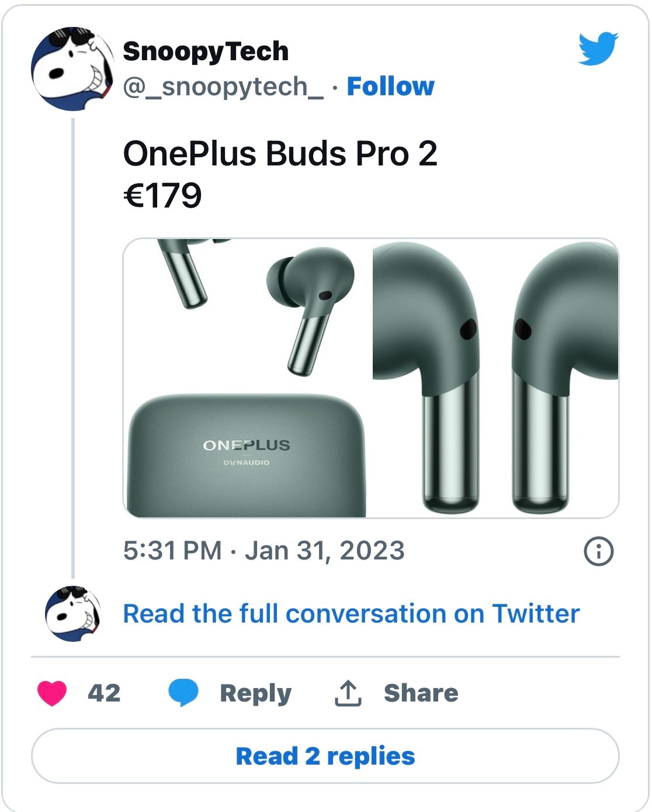Open the @_snoopytech_ handle
The width and height of the screenshot is (652, 812).
coord(223,87)
